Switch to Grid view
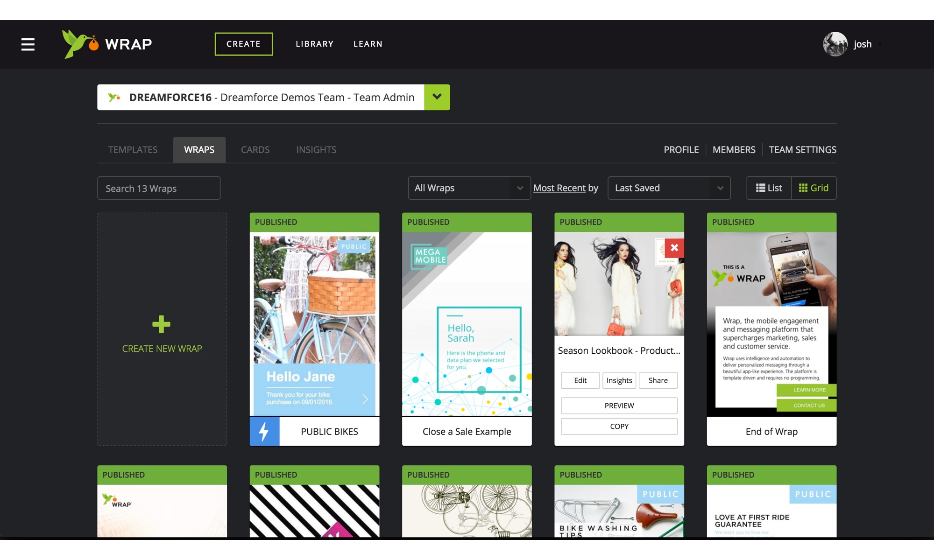Viewport: 934px width, 560px height. (814, 188)
